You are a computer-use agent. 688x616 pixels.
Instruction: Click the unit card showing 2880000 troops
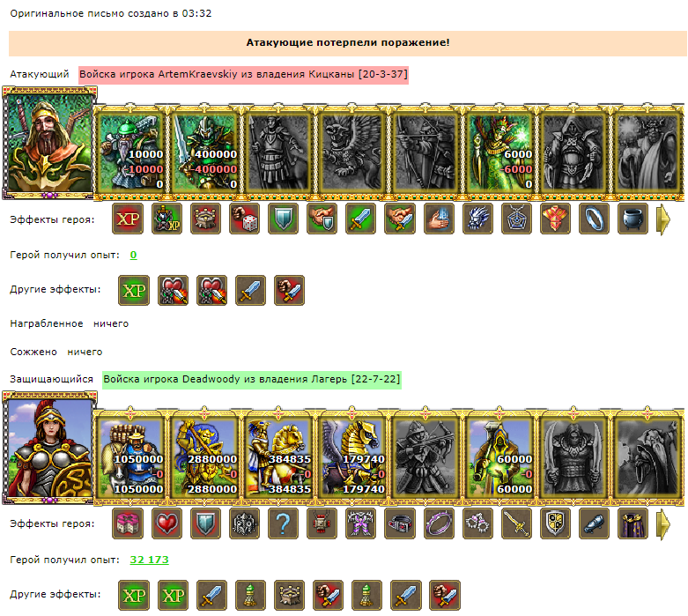[x=204, y=458]
